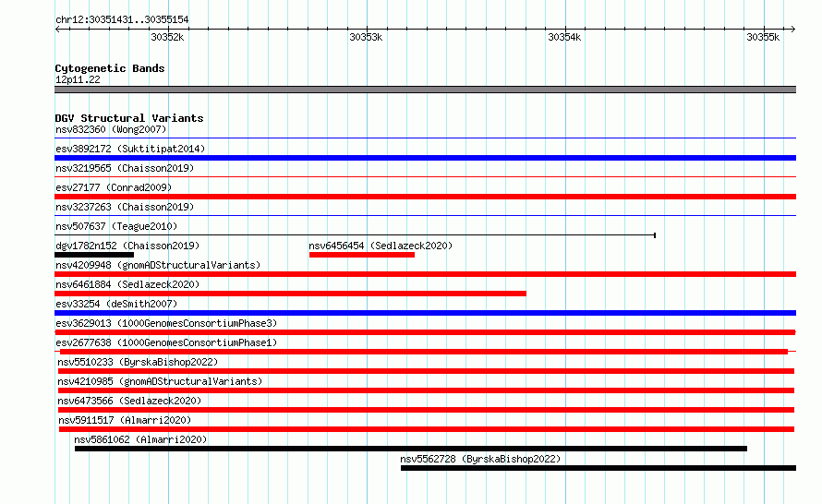
Task: Click the 30352k ruler tick label
Action: (x=167, y=37)
